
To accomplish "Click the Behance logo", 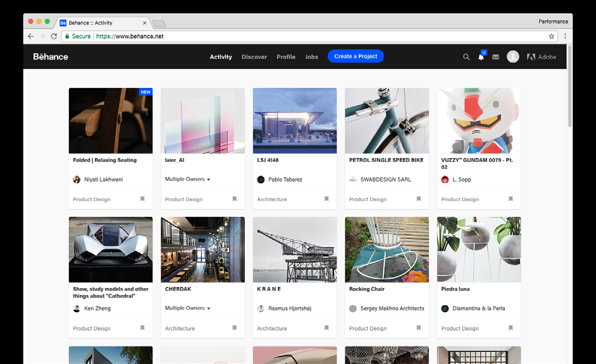I will (x=51, y=56).
